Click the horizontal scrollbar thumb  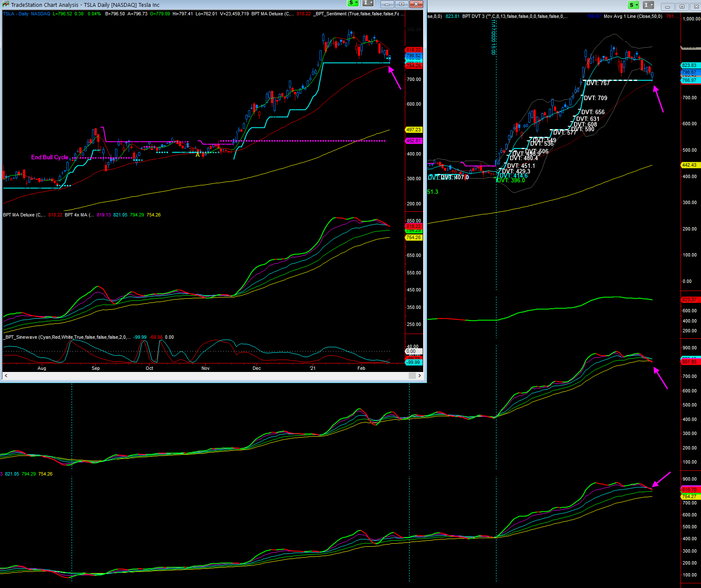coord(412,375)
